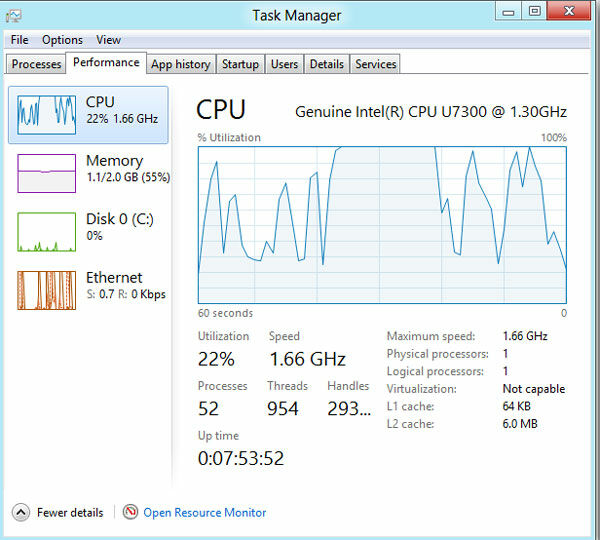Select the Performance tab
Screen dimensions: 600x540
tap(106, 62)
